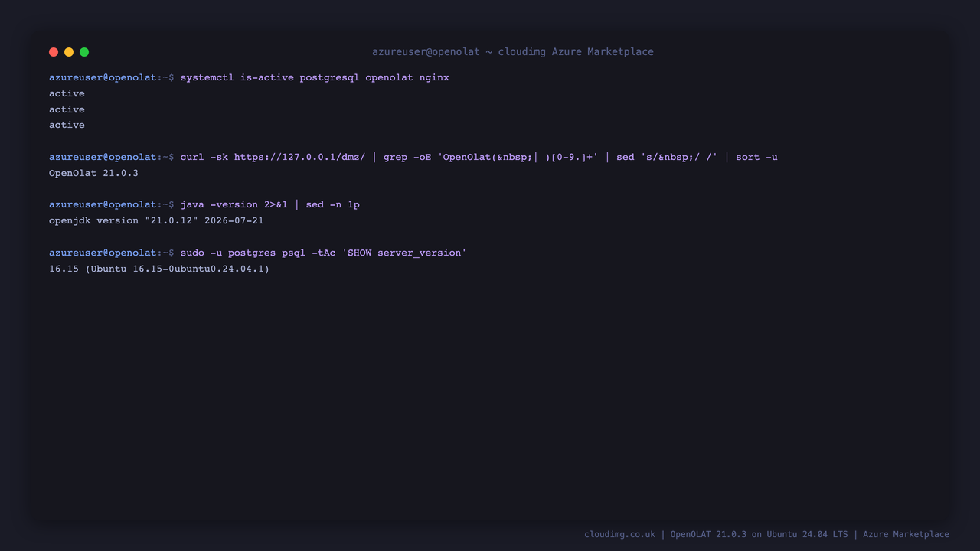The image size is (980, 551).
Task: Click the prompt before the sudo command
Action: point(112,253)
